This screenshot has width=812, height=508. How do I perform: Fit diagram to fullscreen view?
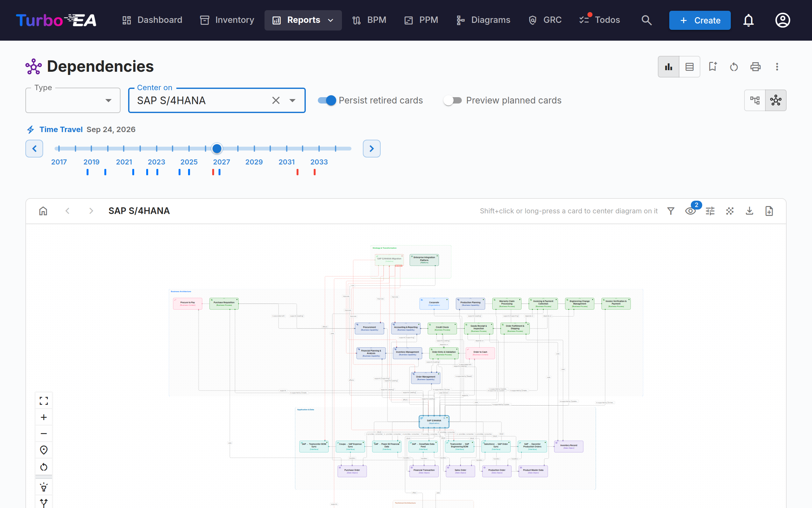[44, 400]
